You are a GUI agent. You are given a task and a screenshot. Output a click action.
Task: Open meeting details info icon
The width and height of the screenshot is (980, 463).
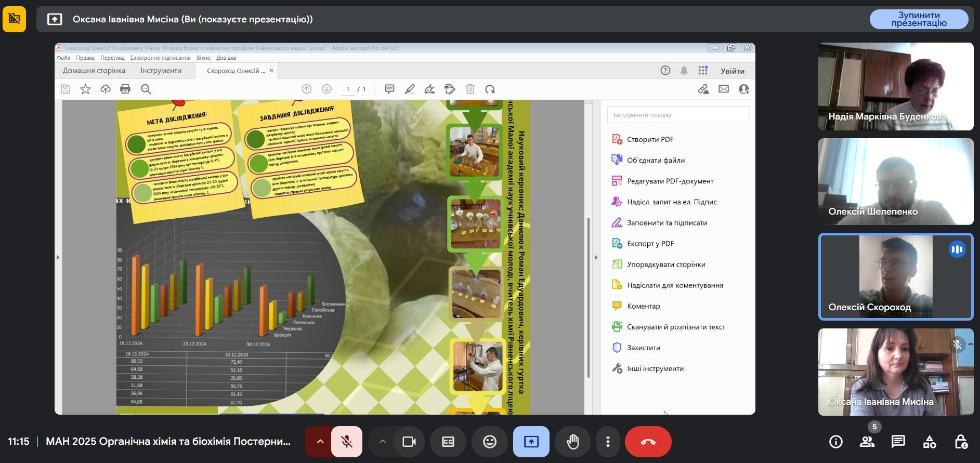(x=836, y=442)
